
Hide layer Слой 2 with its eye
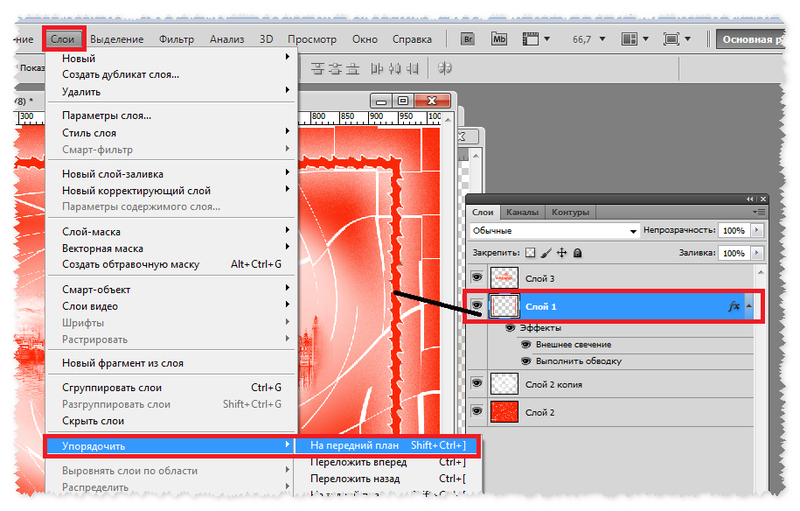click(x=477, y=411)
